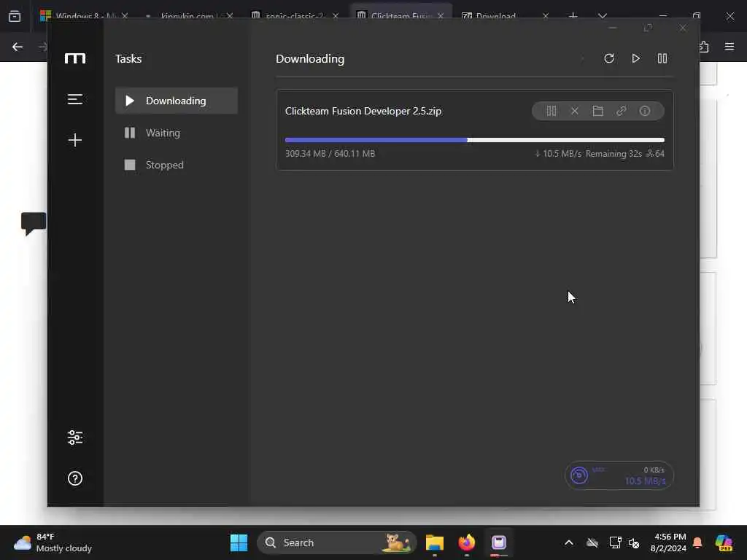This screenshot has width=747, height=560.
Task: Switch to the Windows 8 browser tab
Action: pos(85,16)
